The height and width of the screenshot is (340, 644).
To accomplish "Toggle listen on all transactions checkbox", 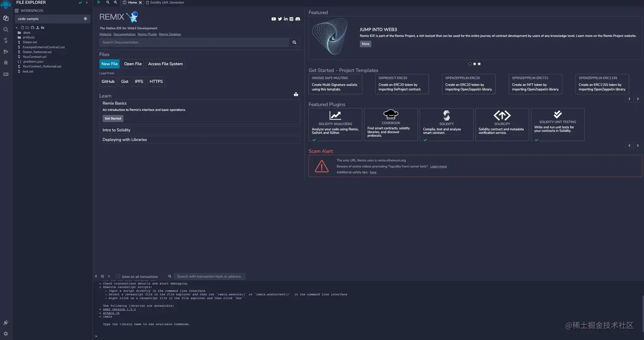I will point(118,276).
